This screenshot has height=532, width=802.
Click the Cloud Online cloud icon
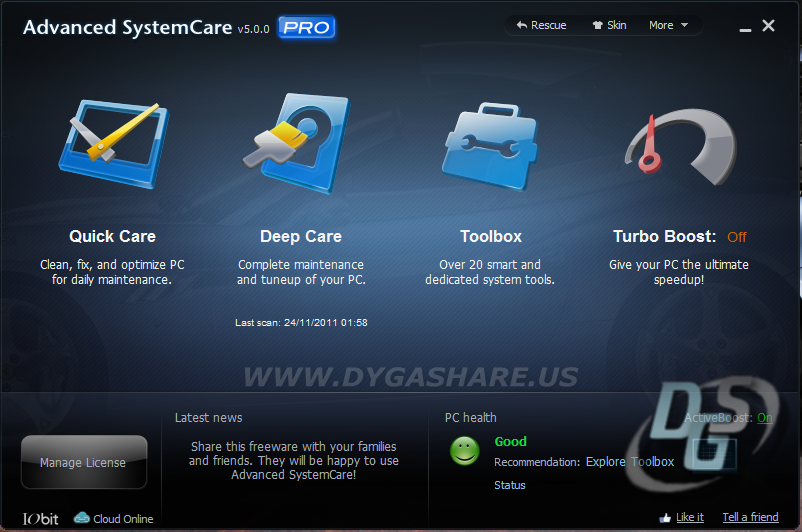[x=81, y=518]
